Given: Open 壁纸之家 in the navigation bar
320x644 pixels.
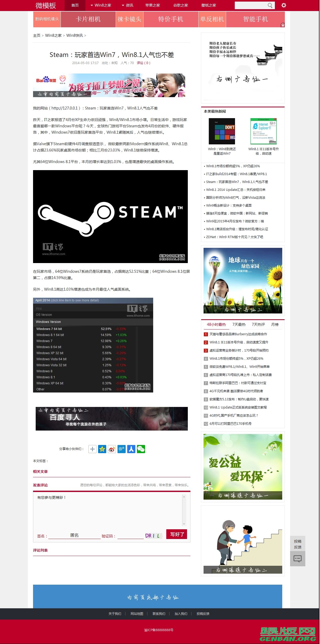Looking at the screenshot, I should [209, 5].
